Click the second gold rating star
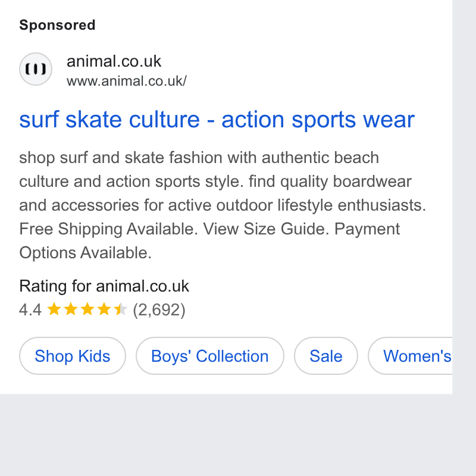 [x=71, y=309]
